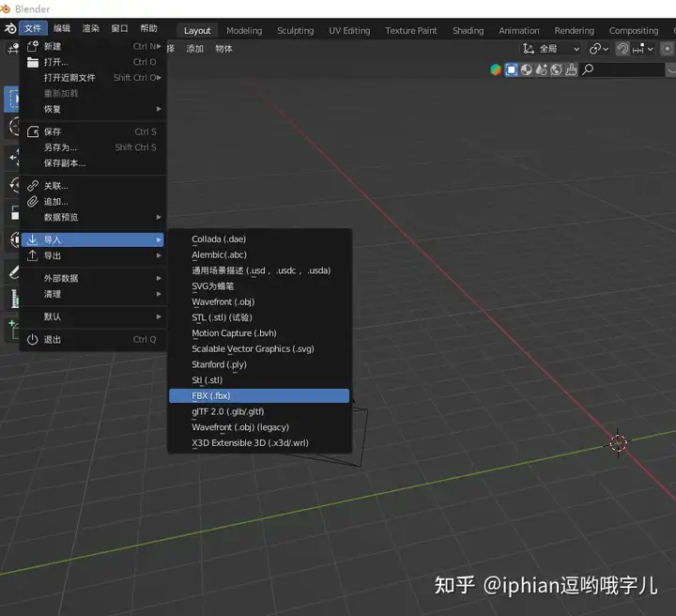Click the transform orientation axes icon
Viewport: 676px width, 616px height.
[x=528, y=49]
